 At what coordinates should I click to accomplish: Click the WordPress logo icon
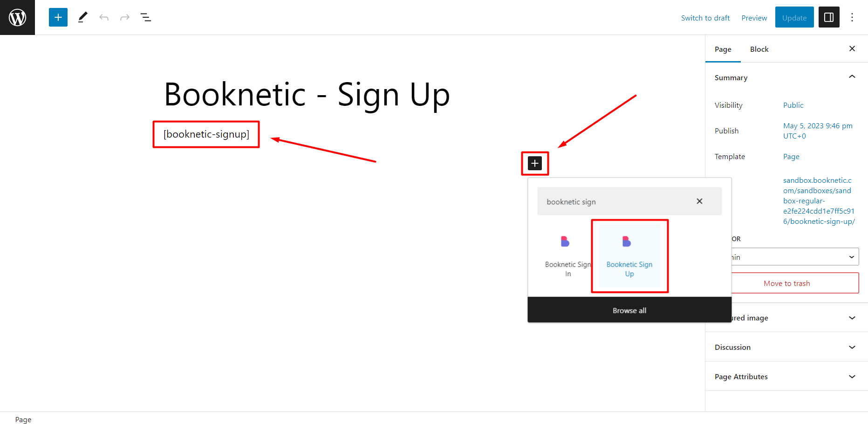click(x=17, y=17)
